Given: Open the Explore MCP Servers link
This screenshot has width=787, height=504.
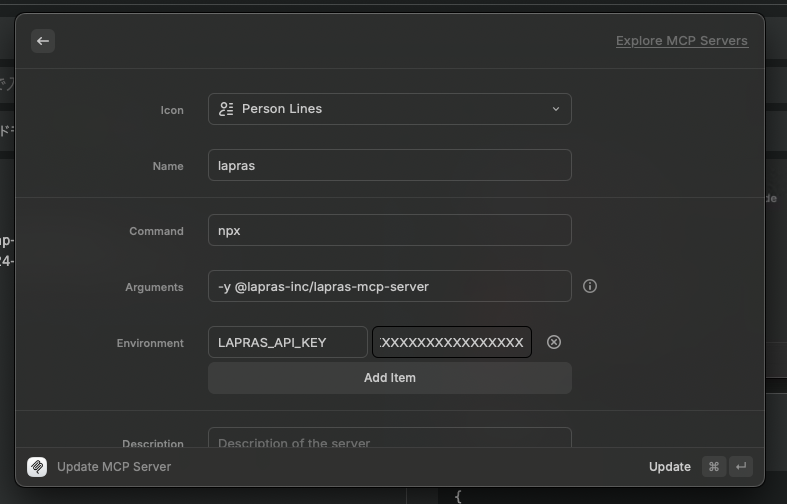Looking at the screenshot, I should click(682, 41).
